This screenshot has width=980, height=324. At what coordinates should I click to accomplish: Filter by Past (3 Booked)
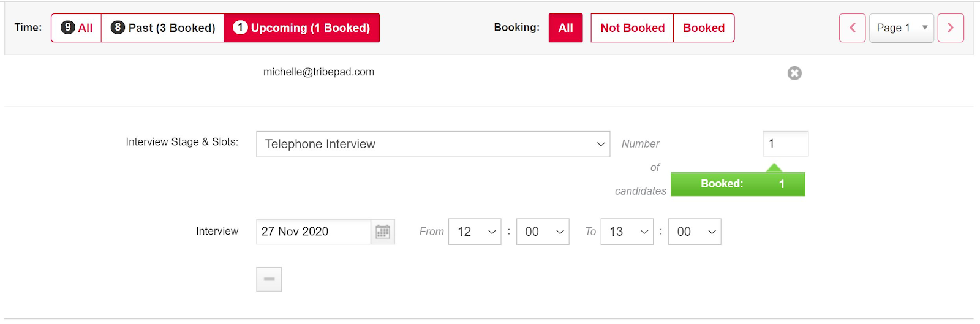coord(162,28)
